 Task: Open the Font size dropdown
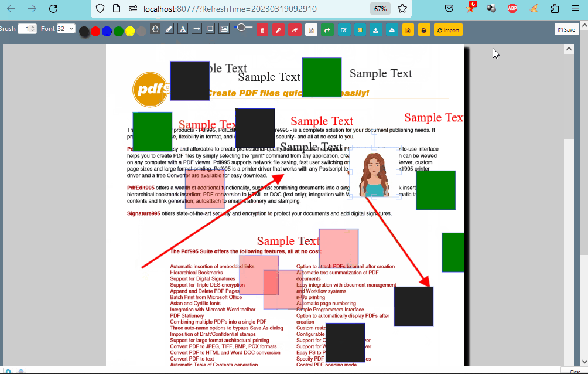[x=66, y=29]
